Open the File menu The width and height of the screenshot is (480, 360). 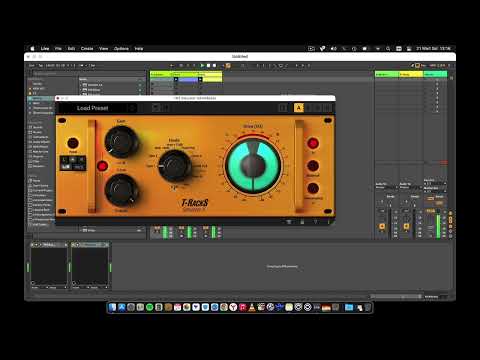point(58,48)
